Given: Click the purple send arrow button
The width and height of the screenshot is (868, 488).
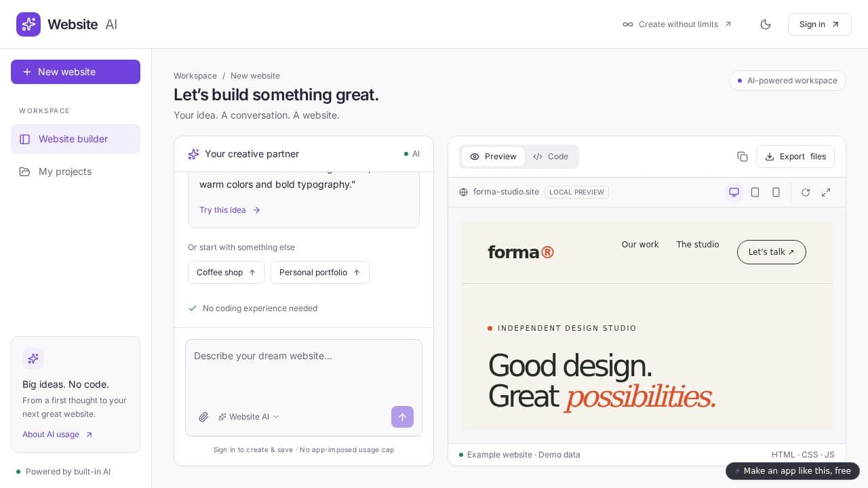Looking at the screenshot, I should (402, 417).
